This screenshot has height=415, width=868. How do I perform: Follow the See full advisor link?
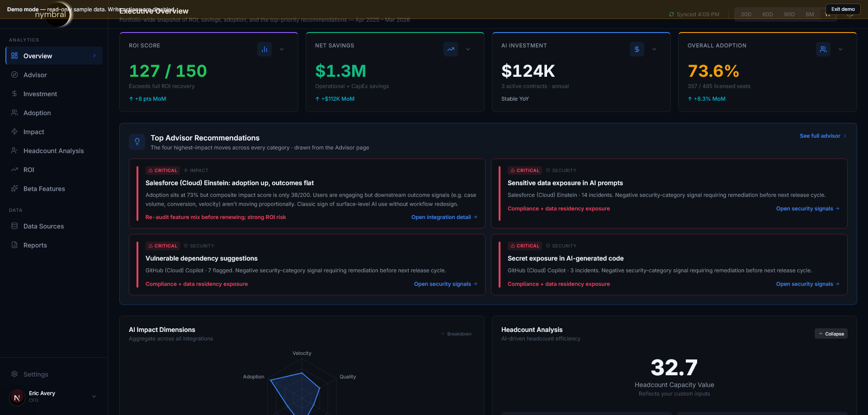(823, 135)
